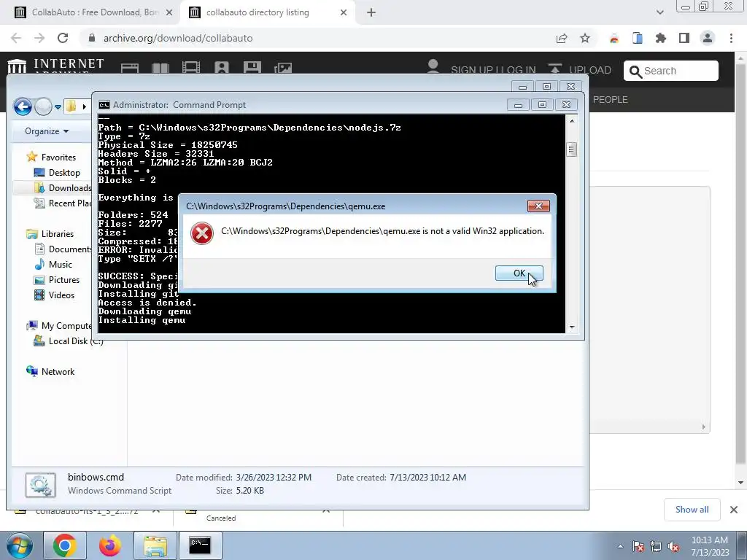
Task: Close the collabauto directory listing tab
Action: (344, 12)
